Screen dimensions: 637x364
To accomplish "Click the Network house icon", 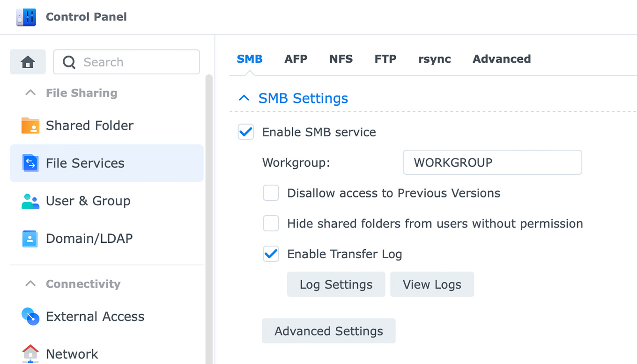I will tap(30, 353).
